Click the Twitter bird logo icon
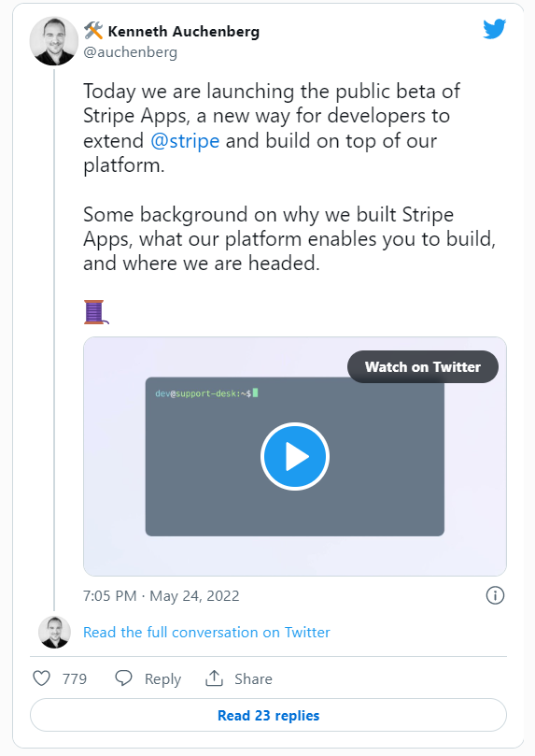The image size is (535, 756). (x=495, y=29)
